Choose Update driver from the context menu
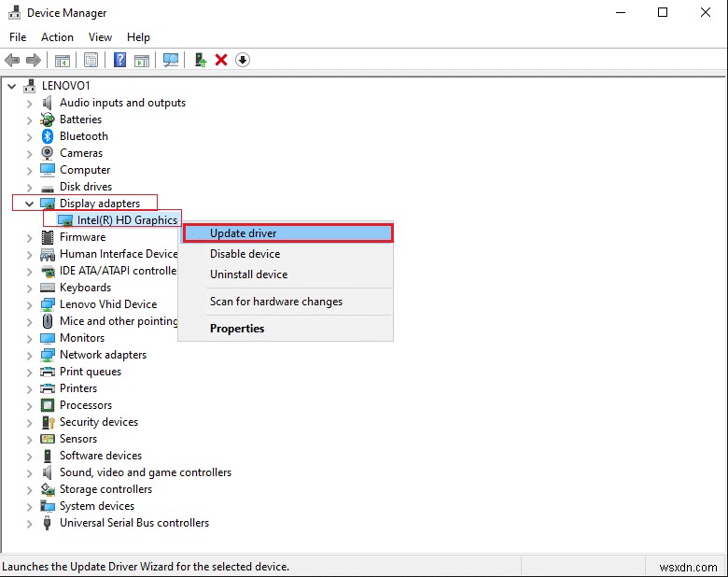This screenshot has width=728, height=577. pos(287,233)
